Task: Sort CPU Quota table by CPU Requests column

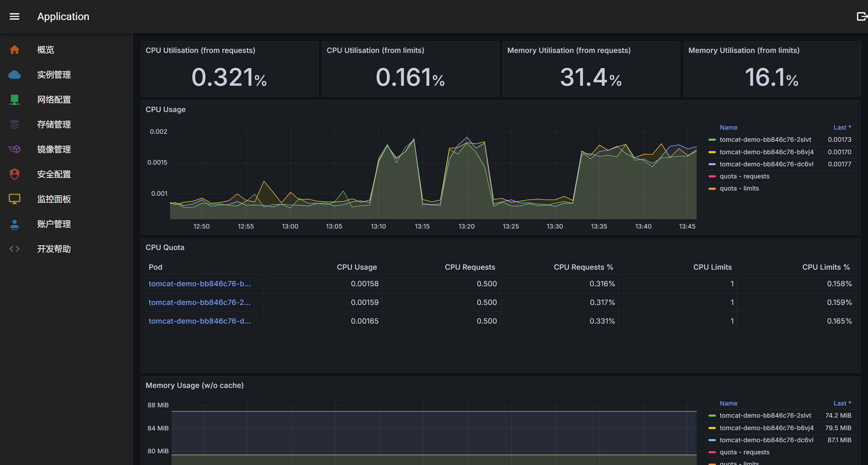Action: pos(470,267)
